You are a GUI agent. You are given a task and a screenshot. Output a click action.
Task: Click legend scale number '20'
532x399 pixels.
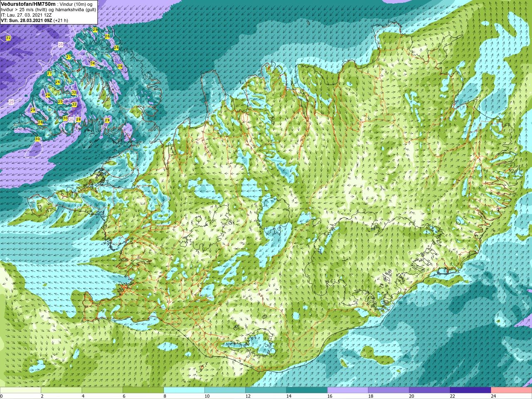click(x=411, y=396)
